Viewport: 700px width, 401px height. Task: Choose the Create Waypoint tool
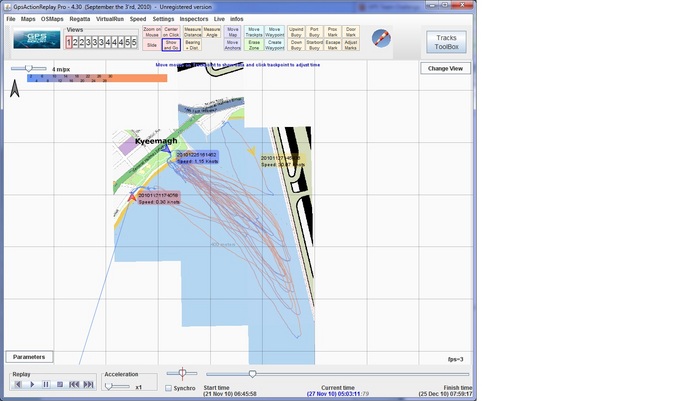[x=275, y=45]
